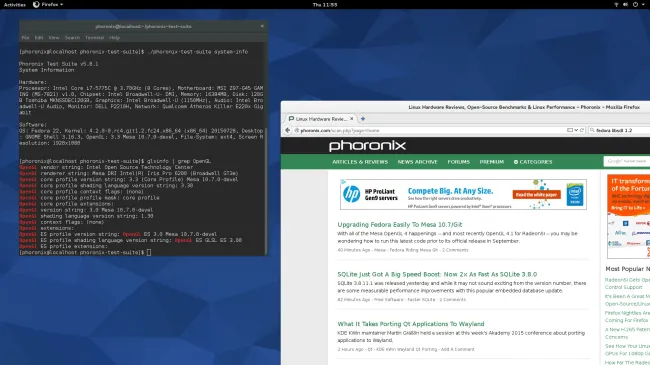Open the File menu in terminal window

(25, 37)
